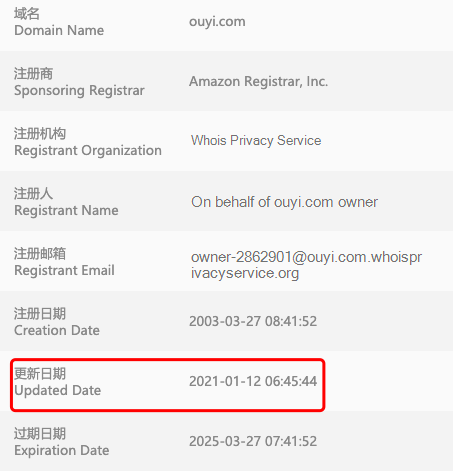Click the Expiration Date label
Image resolution: width=453 pixels, height=471 pixels.
click(x=62, y=451)
